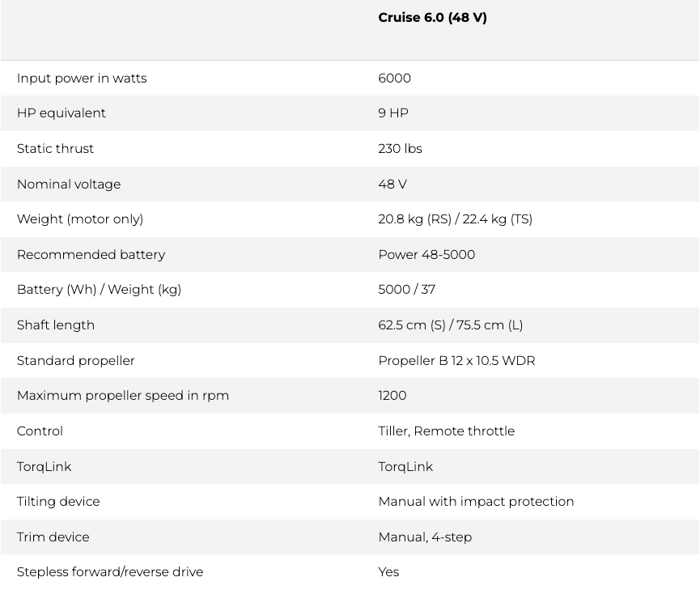Click the Propeller B 12 x 10.5 WDR text
The image size is (700, 590).
point(456,361)
